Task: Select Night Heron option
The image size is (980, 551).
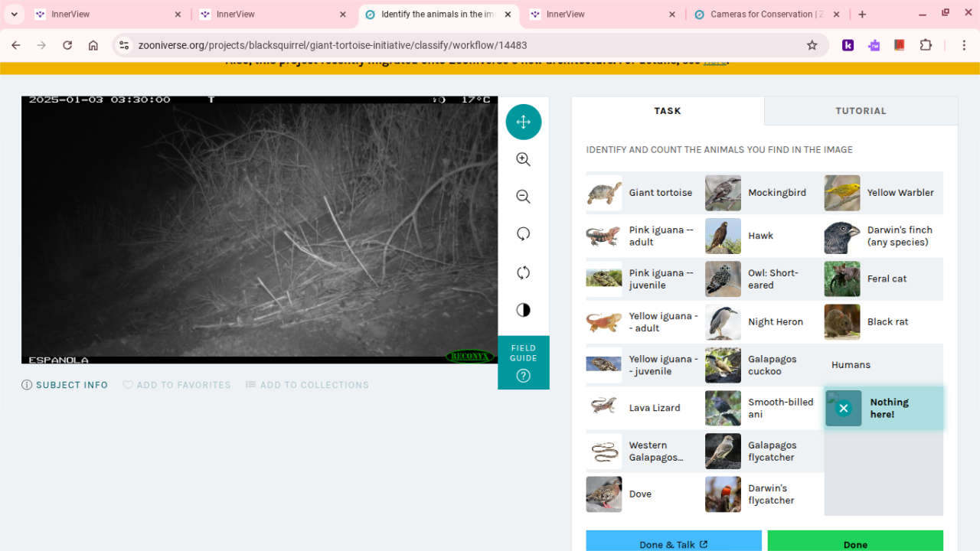Action: [x=764, y=322]
